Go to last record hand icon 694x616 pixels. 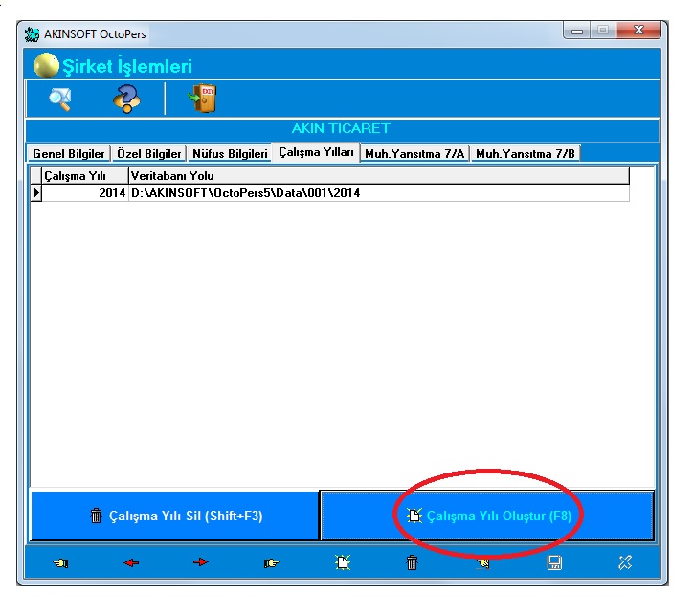(x=271, y=563)
